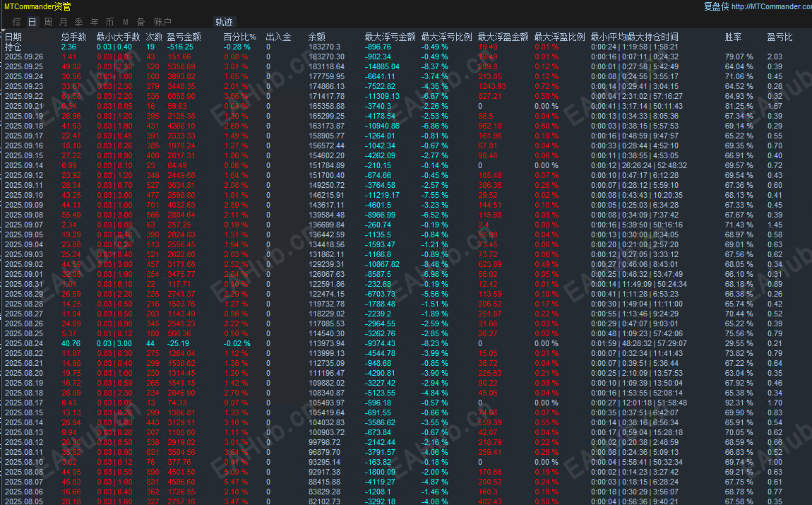
Task: Click the win rate 81.25 % cell
Action: (739, 106)
